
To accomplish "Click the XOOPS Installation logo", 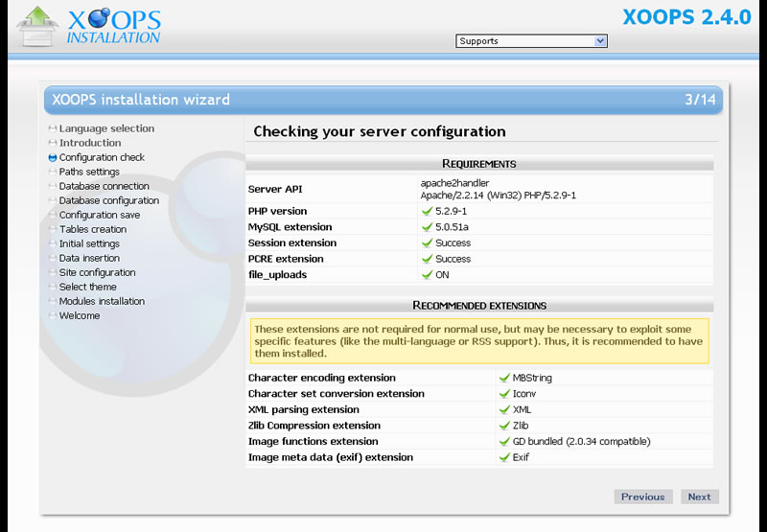I will coord(113,26).
